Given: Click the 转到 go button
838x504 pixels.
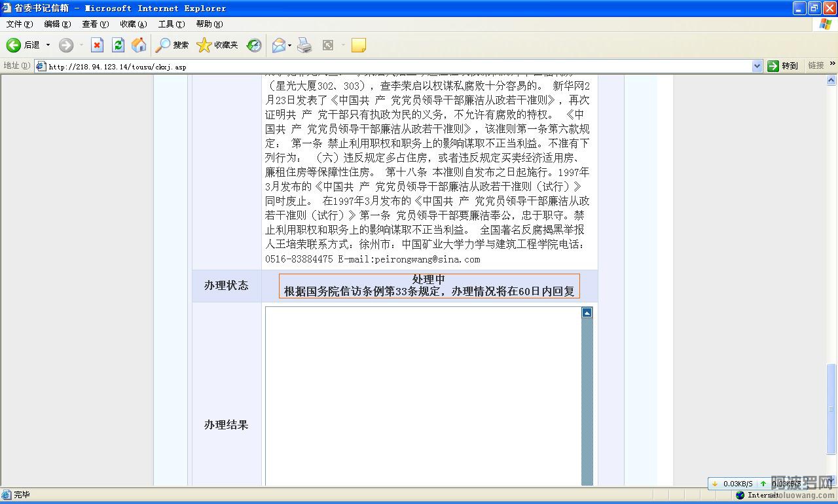Looking at the screenshot, I should click(783, 66).
